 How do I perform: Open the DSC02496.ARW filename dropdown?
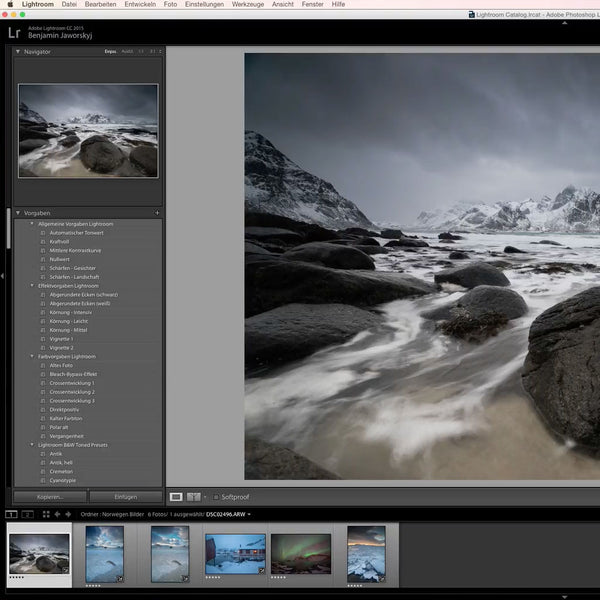[228, 514]
